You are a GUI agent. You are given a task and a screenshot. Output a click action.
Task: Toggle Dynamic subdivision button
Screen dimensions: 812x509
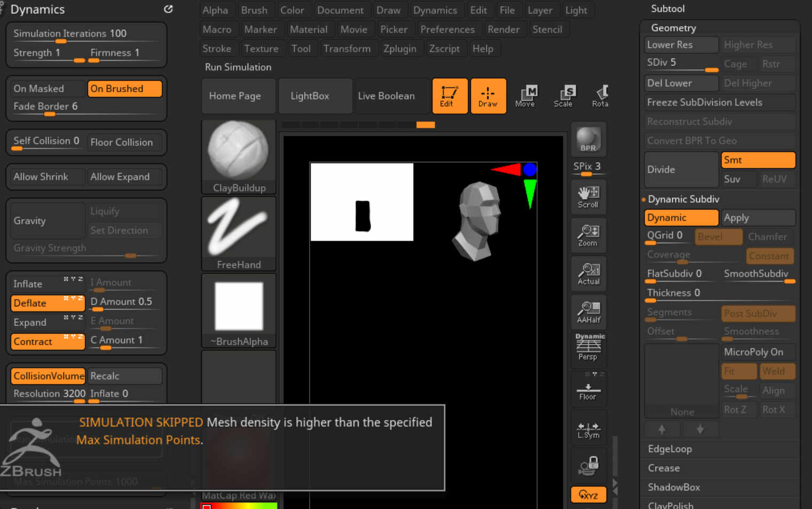pyautogui.click(x=681, y=218)
